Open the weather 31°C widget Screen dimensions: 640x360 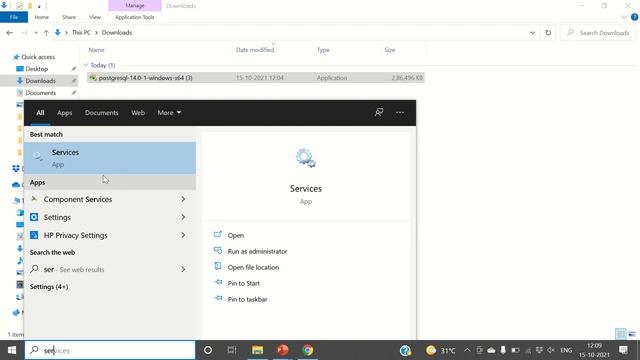pos(440,350)
